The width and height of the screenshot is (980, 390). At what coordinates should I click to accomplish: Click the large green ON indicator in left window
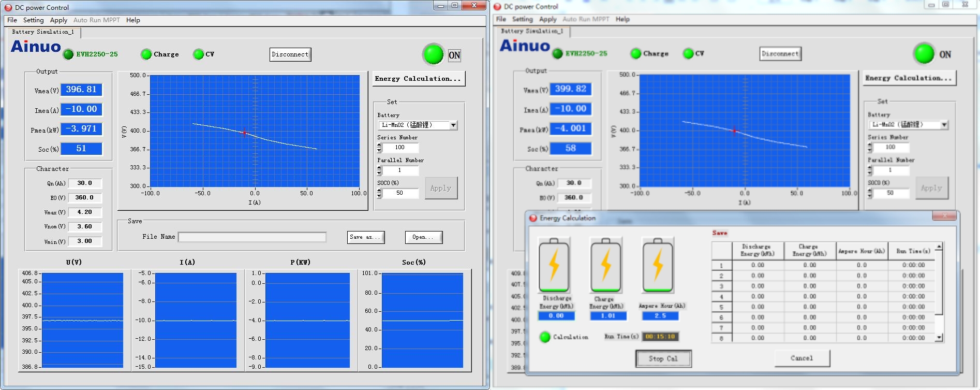tap(433, 54)
